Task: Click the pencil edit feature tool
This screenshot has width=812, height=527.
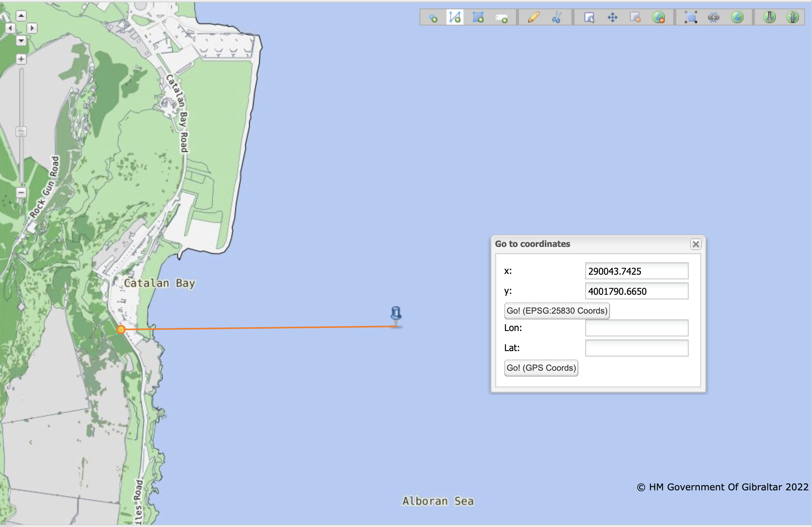Action: tap(534, 17)
